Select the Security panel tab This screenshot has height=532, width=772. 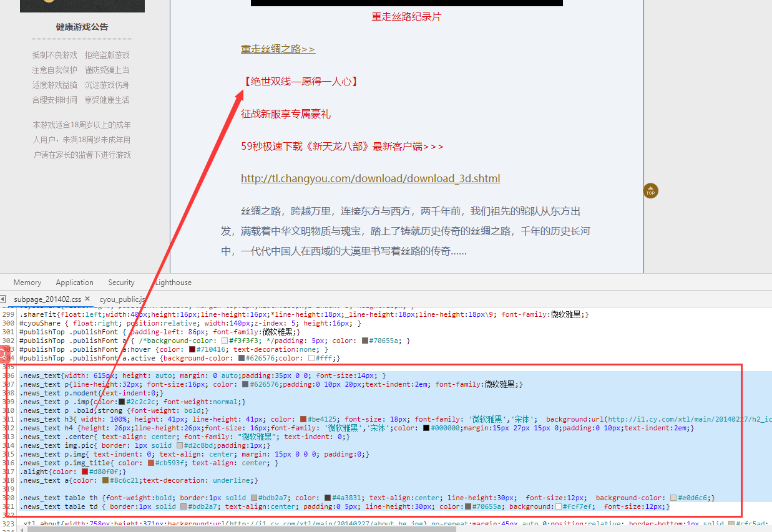click(121, 283)
